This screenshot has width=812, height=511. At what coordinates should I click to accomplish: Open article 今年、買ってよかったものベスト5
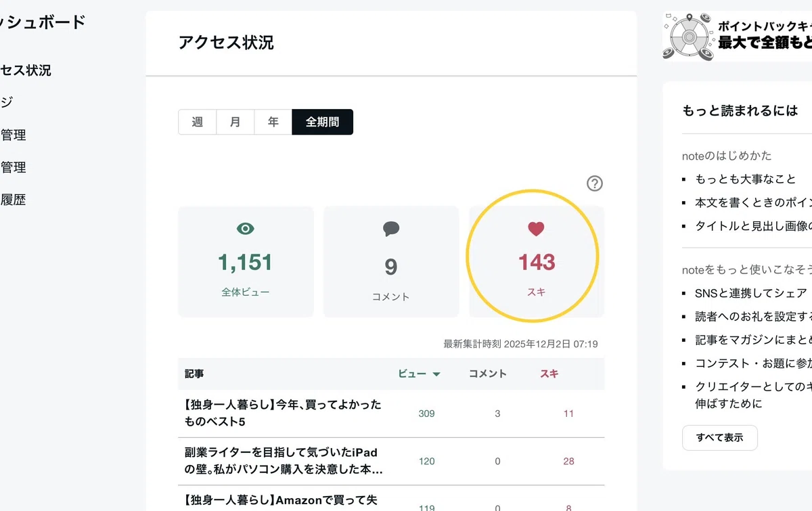coord(283,413)
